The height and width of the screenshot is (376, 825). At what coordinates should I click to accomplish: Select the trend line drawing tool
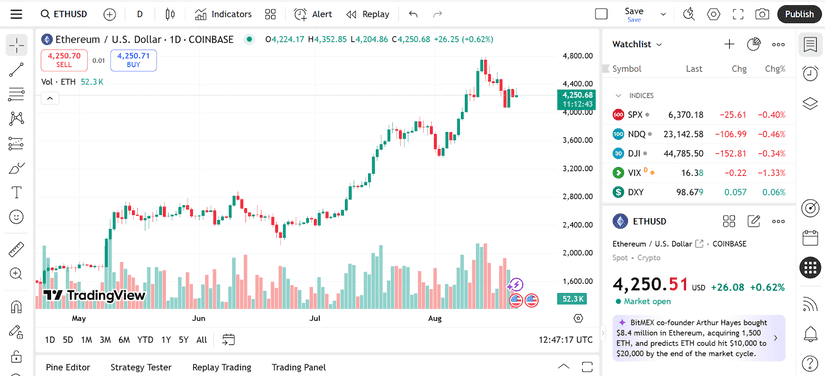pyautogui.click(x=16, y=69)
